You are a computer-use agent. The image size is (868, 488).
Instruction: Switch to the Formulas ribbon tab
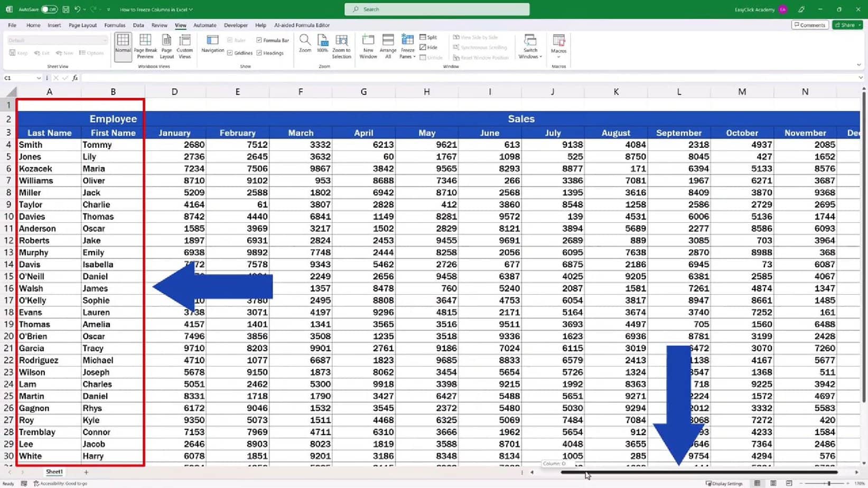tap(114, 25)
